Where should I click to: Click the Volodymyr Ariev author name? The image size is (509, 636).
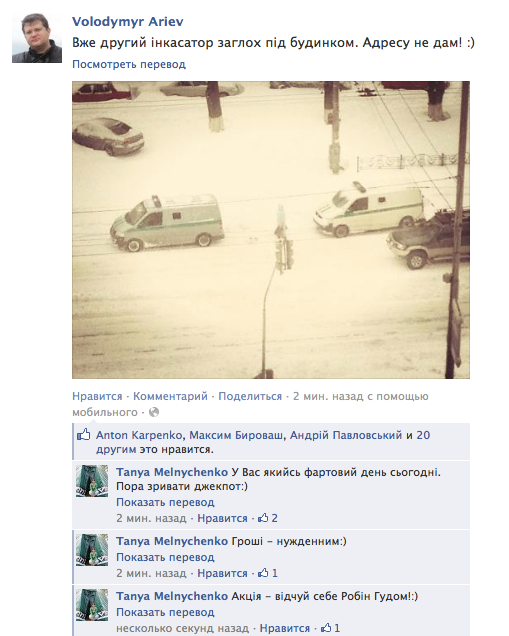(127, 21)
